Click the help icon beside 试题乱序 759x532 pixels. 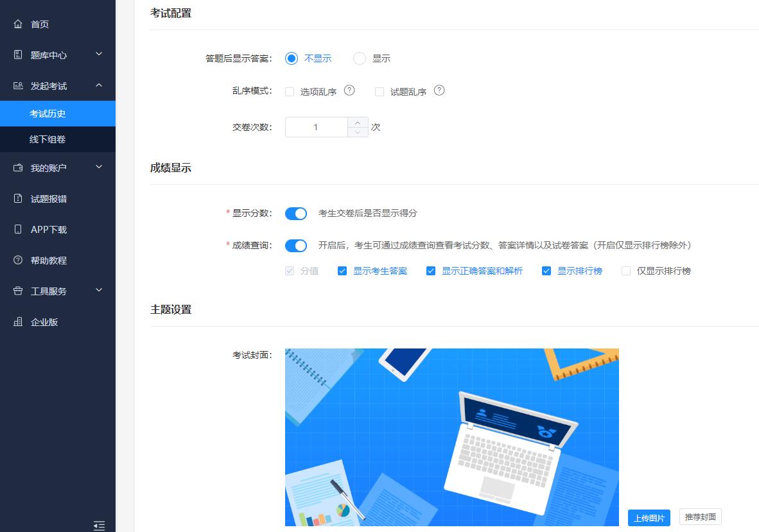click(x=439, y=90)
